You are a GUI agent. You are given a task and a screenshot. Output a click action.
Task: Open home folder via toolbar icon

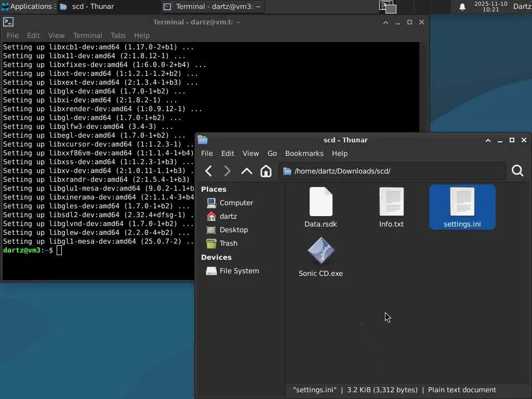[266, 171]
